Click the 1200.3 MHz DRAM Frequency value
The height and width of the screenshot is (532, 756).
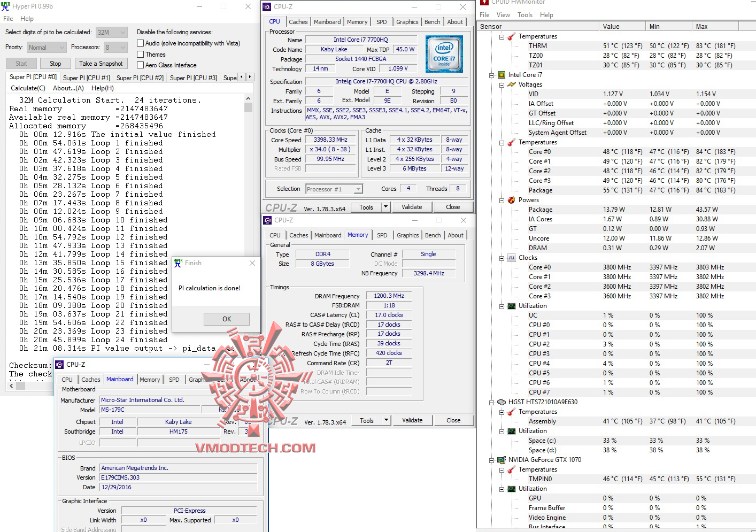pos(389,296)
